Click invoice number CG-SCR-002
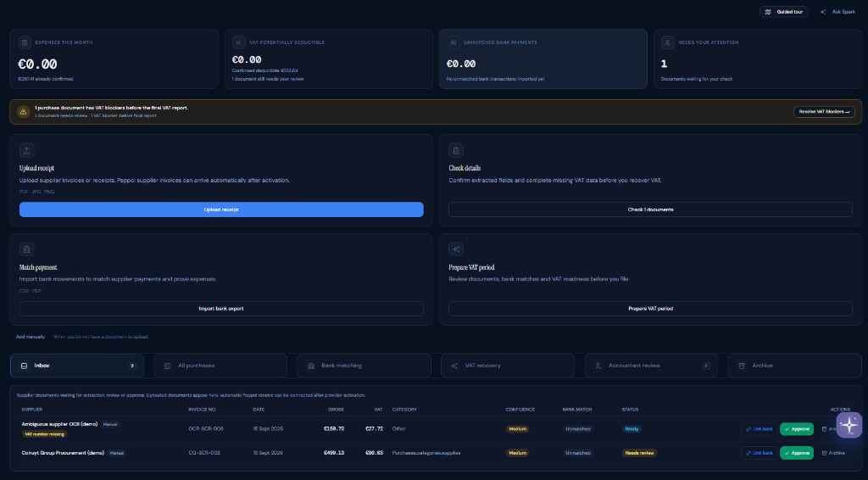868x480 pixels. click(x=204, y=453)
